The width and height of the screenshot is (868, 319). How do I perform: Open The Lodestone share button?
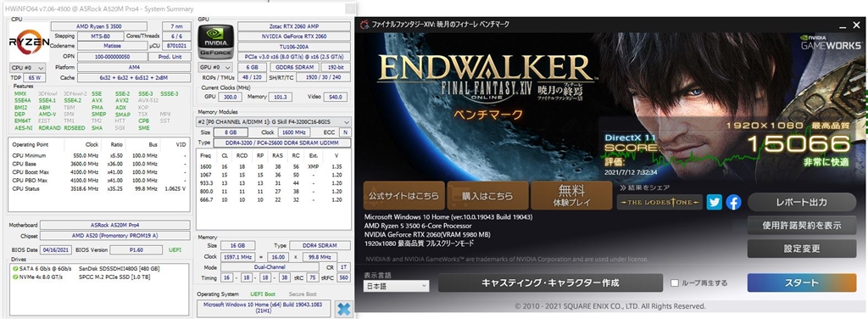[659, 202]
